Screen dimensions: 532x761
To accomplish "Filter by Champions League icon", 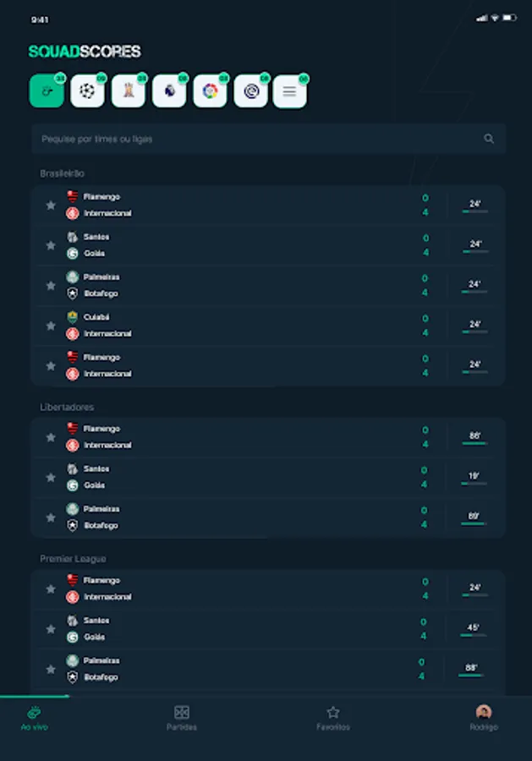I will coord(87,91).
